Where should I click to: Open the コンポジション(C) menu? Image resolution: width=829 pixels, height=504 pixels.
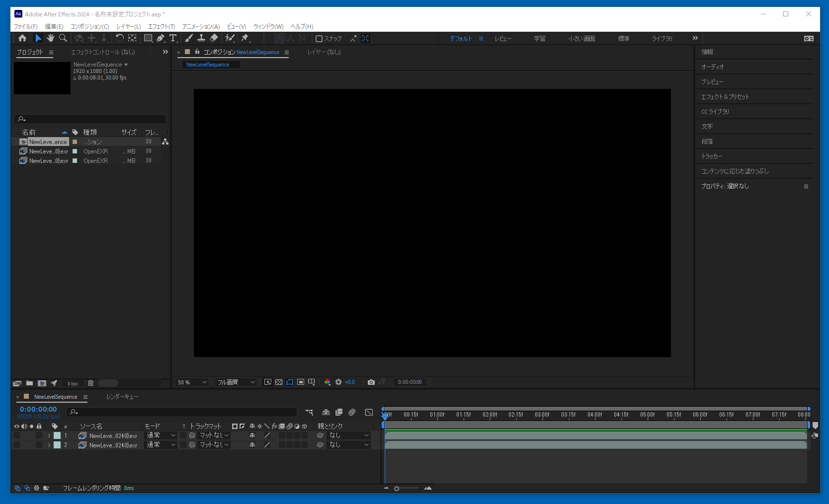(89, 27)
